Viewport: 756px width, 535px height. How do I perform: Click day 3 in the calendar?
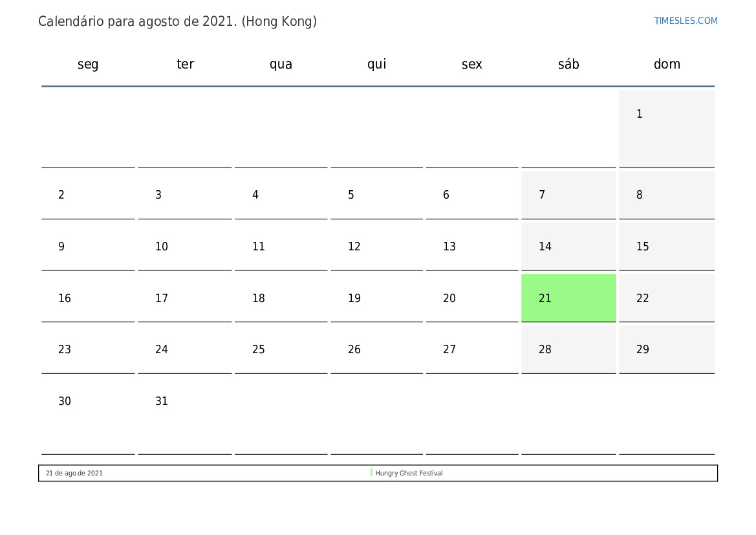[x=185, y=195]
